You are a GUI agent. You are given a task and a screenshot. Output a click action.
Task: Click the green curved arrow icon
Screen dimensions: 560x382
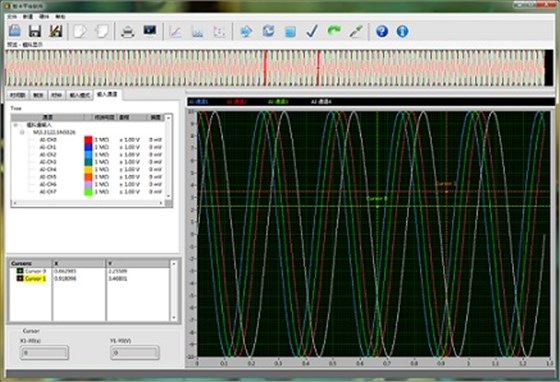(x=334, y=31)
